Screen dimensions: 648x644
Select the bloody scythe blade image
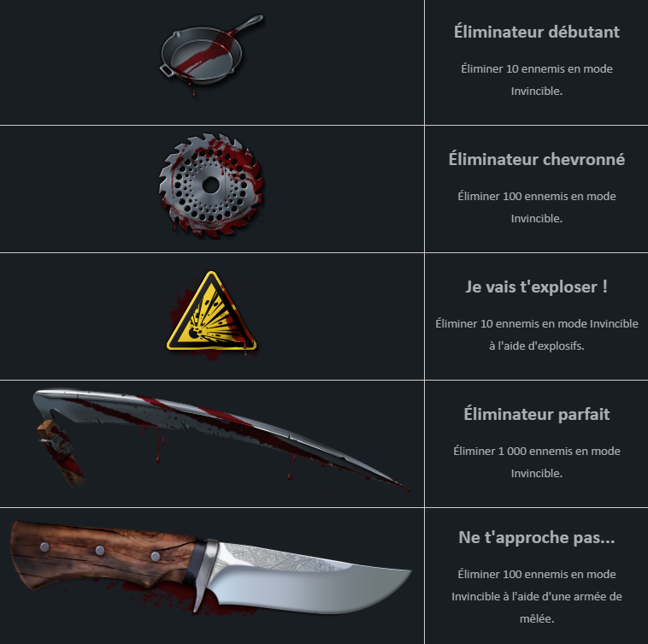(221, 439)
